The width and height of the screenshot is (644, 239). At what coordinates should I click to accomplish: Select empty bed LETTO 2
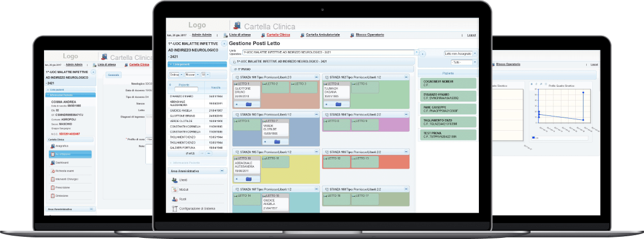[x=275, y=87]
